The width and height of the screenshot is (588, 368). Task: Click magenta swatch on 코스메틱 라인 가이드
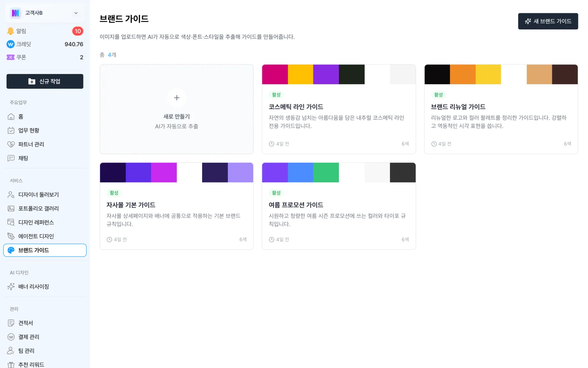point(275,74)
